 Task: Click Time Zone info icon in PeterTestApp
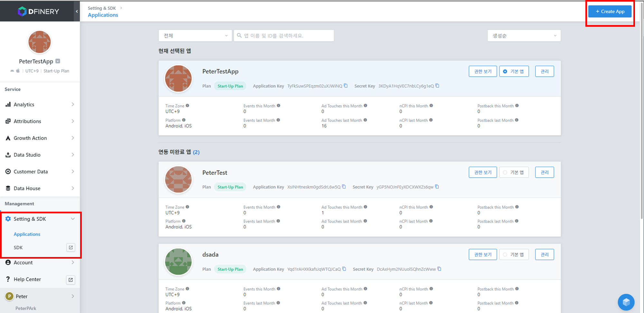pyautogui.click(x=187, y=106)
